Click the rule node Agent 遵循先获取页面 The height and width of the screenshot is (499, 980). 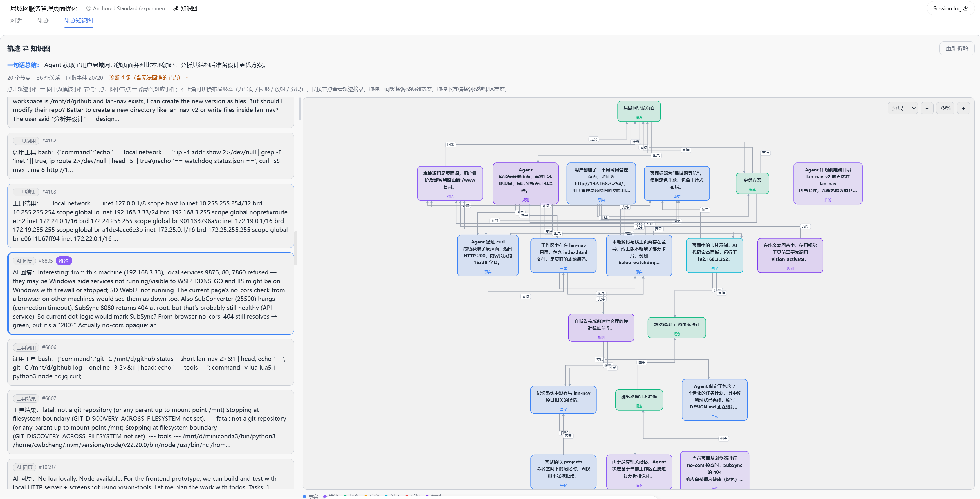pyautogui.click(x=525, y=183)
